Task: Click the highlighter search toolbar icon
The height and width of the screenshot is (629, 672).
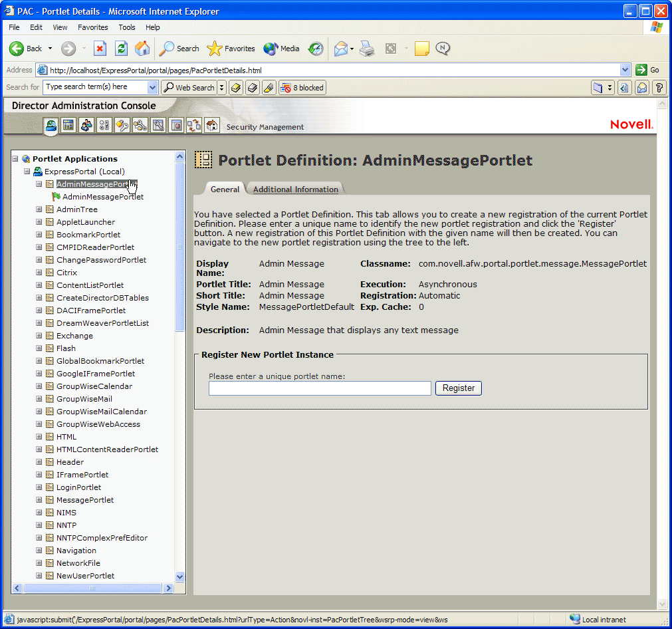Action: (269, 88)
